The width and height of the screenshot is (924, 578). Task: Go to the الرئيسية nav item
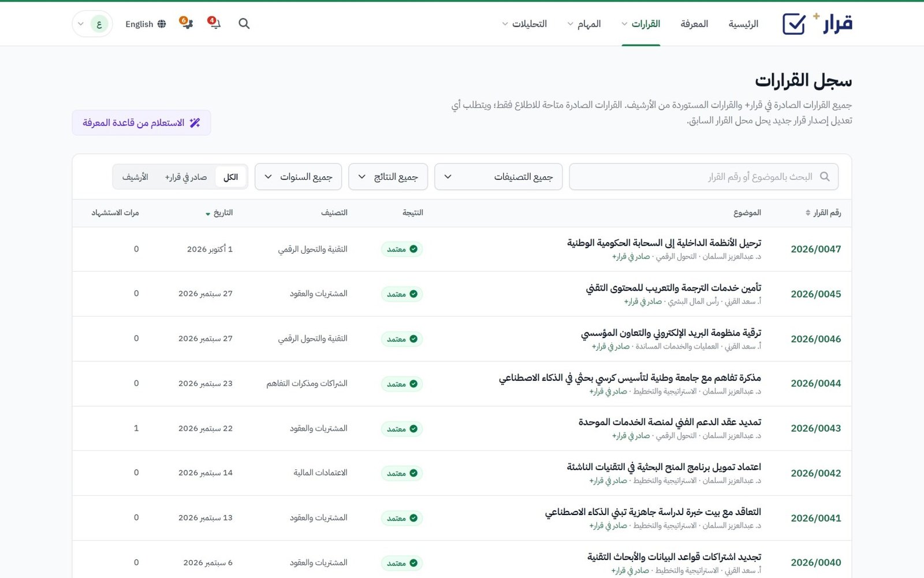pos(743,24)
